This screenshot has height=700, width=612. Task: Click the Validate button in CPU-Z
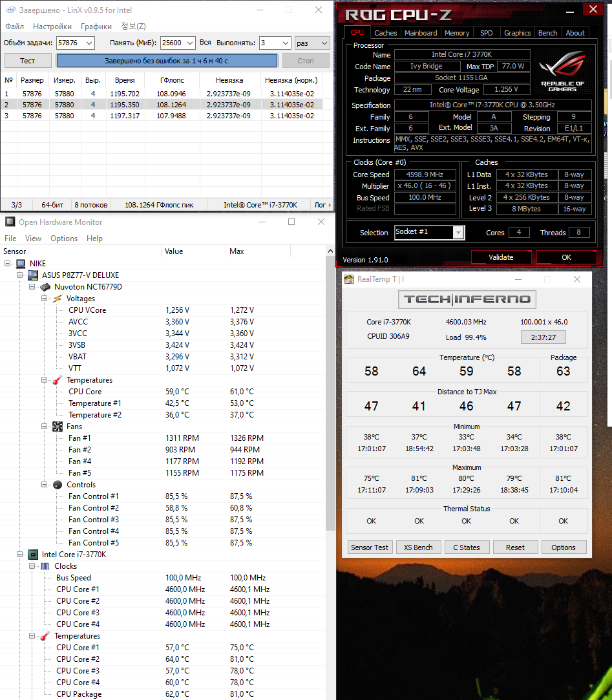501,257
